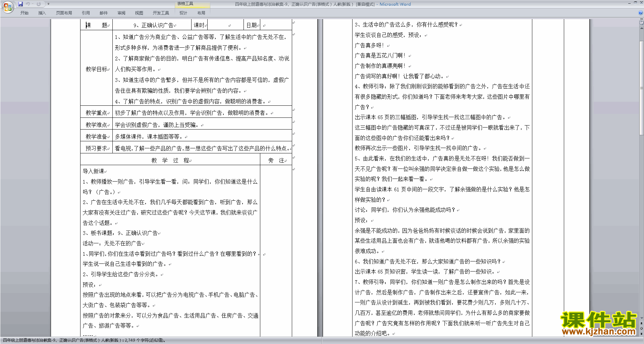Switch to the 开发工具 tab

(161, 13)
